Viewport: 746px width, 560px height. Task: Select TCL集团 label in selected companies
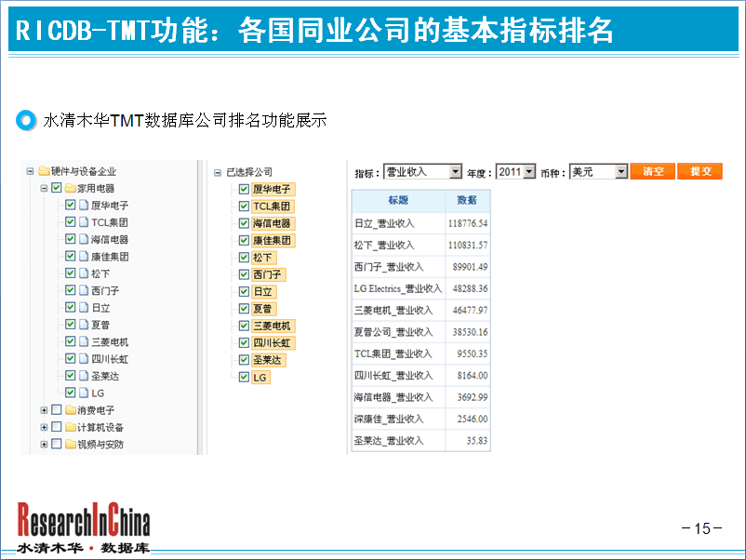[x=273, y=207]
